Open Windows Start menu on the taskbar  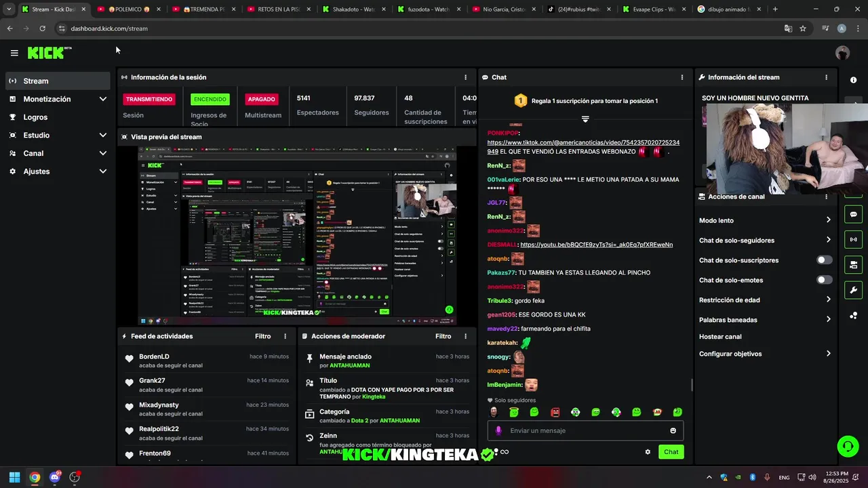(14, 477)
